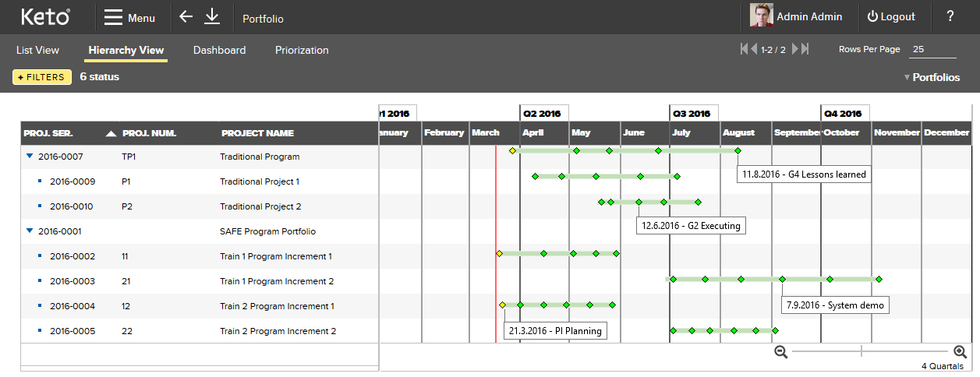The width and height of the screenshot is (980, 377).
Task: Click the Q4 2016 quarter header
Action: (844, 113)
